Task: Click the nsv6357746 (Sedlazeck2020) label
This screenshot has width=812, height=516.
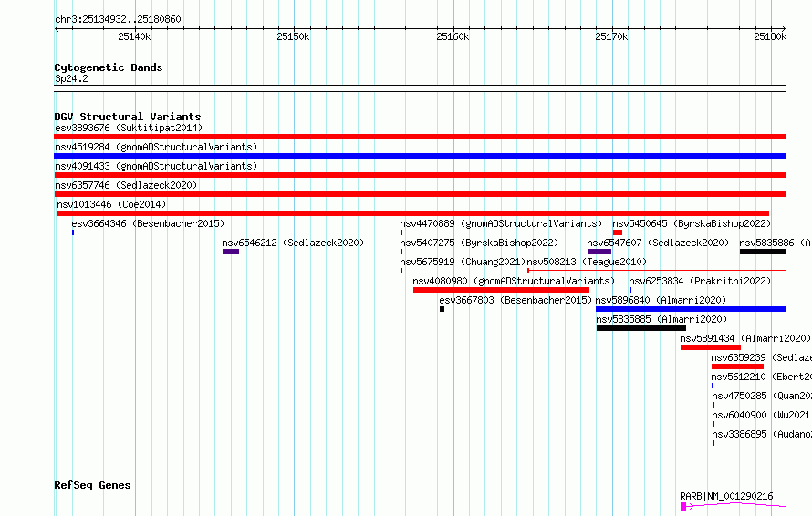Action: pos(126,185)
